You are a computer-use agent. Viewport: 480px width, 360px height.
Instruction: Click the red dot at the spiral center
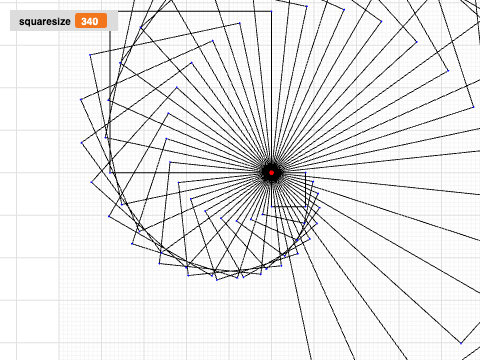click(271, 173)
